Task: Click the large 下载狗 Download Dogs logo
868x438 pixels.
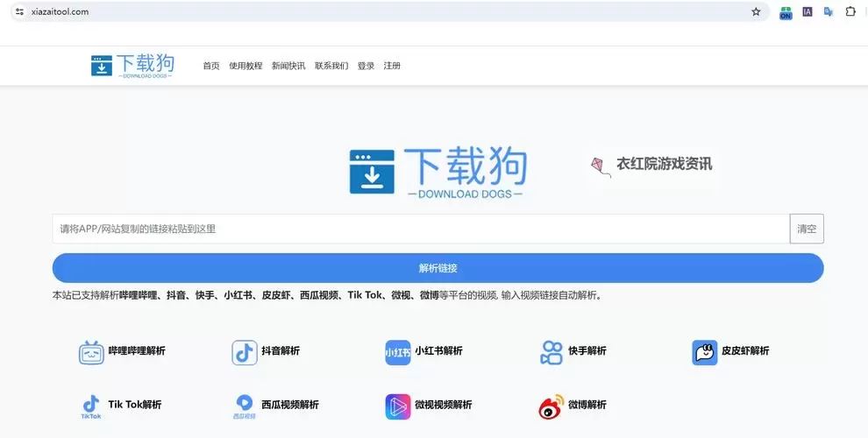Action: coord(438,173)
